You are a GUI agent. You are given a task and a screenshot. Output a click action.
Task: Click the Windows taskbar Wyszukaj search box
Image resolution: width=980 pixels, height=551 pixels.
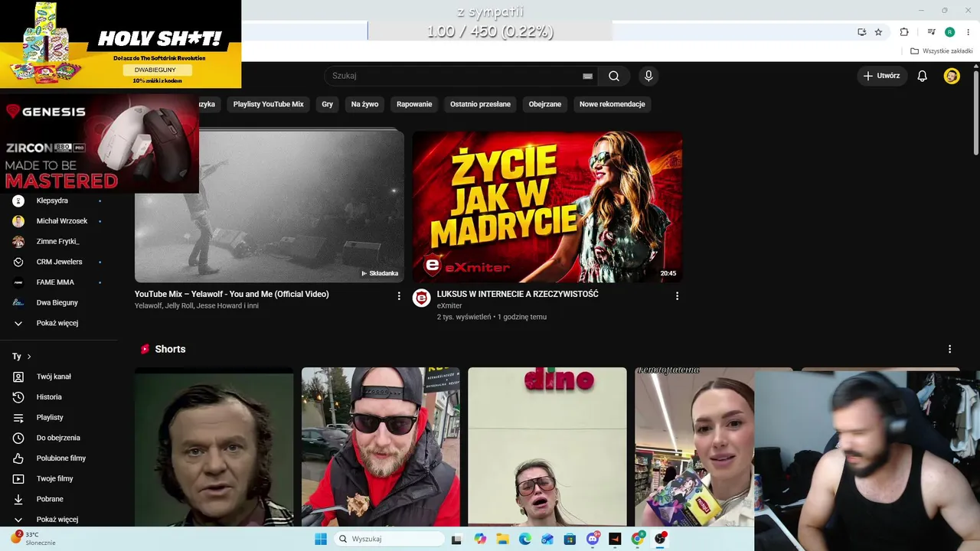(389, 539)
